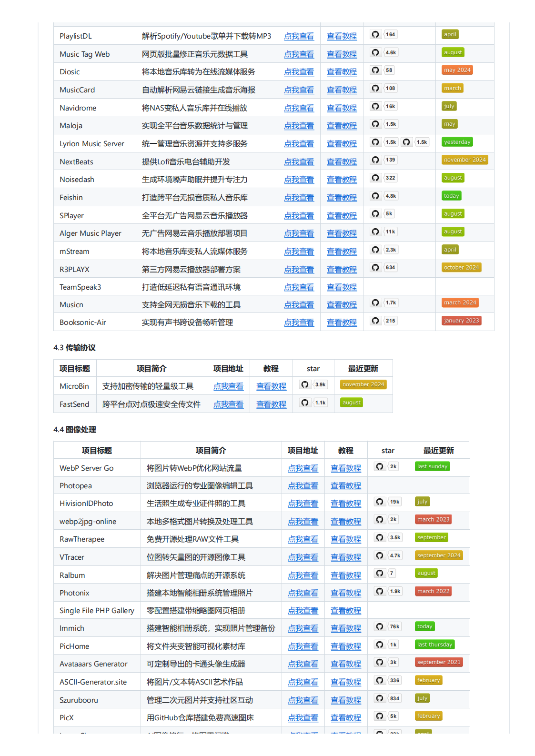
Task: Click the GitHub icon in Maloja row
Action: coord(375,124)
